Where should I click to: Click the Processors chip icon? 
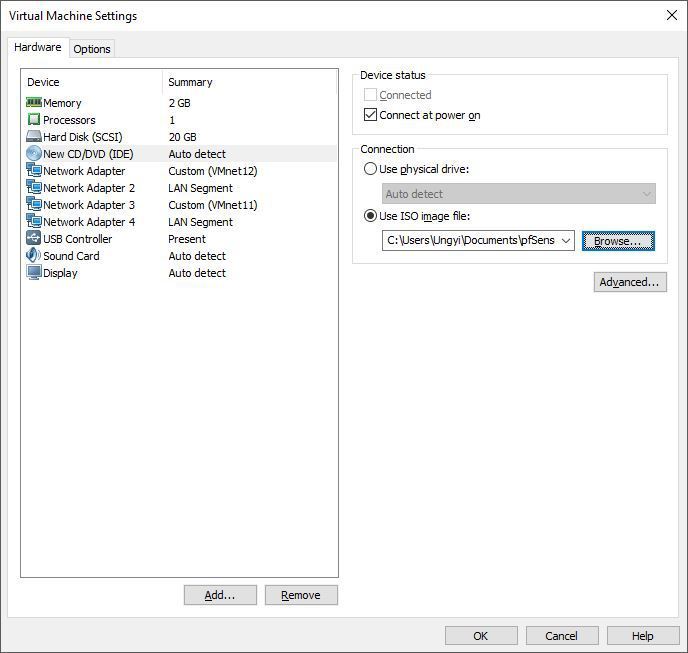pos(34,119)
